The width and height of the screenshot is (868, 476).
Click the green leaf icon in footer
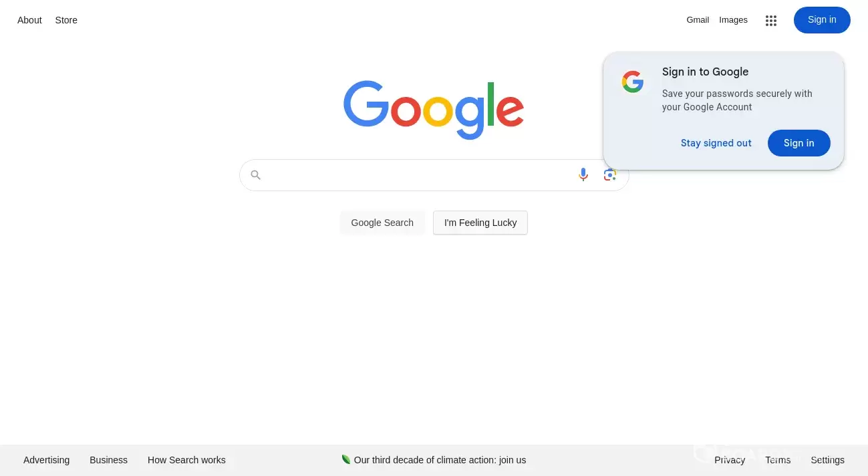click(346, 459)
